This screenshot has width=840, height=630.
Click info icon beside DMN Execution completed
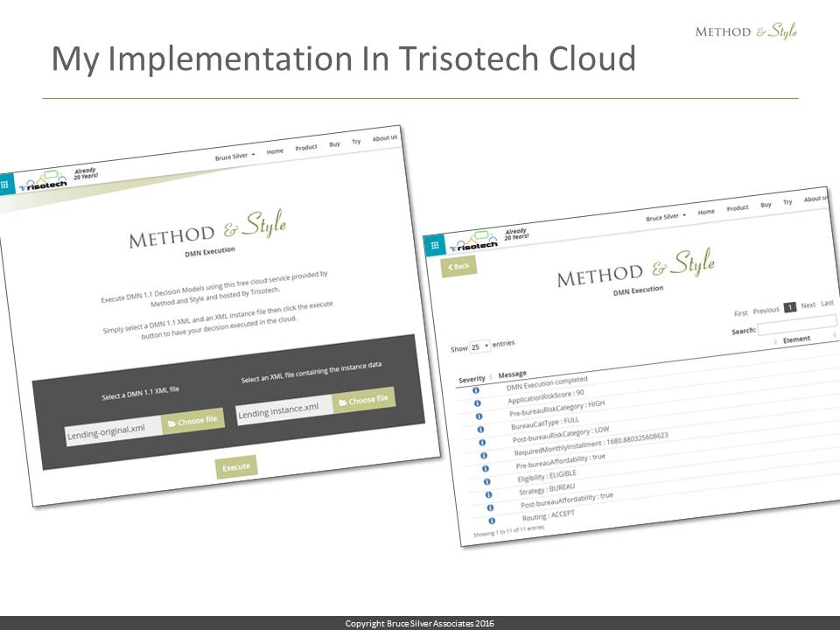click(476, 390)
